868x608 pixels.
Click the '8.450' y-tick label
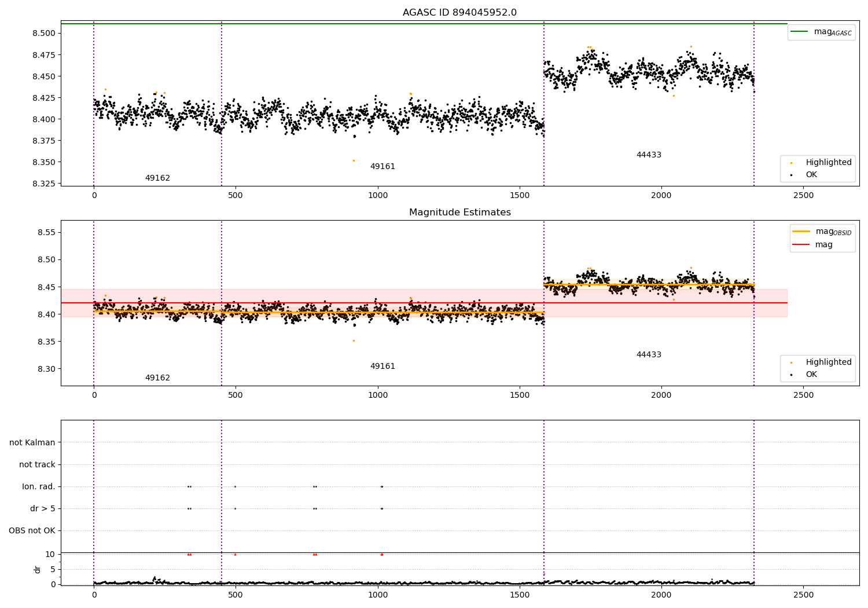tap(44, 76)
